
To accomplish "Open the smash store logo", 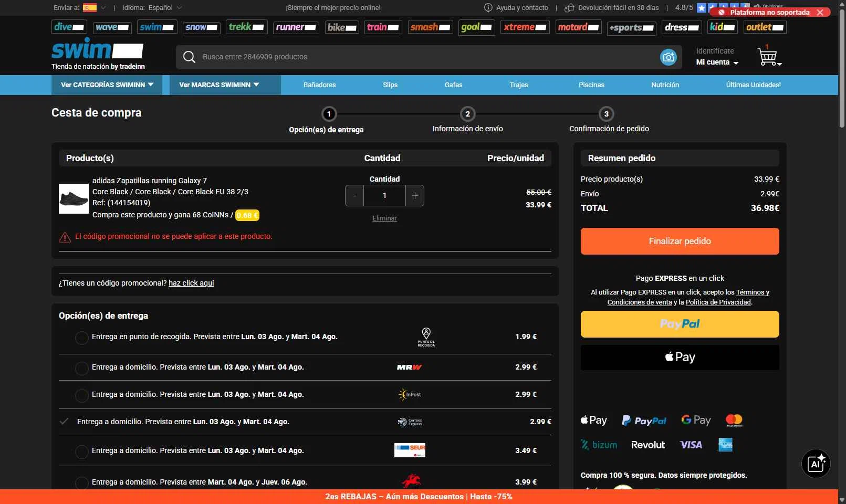I will [431, 27].
